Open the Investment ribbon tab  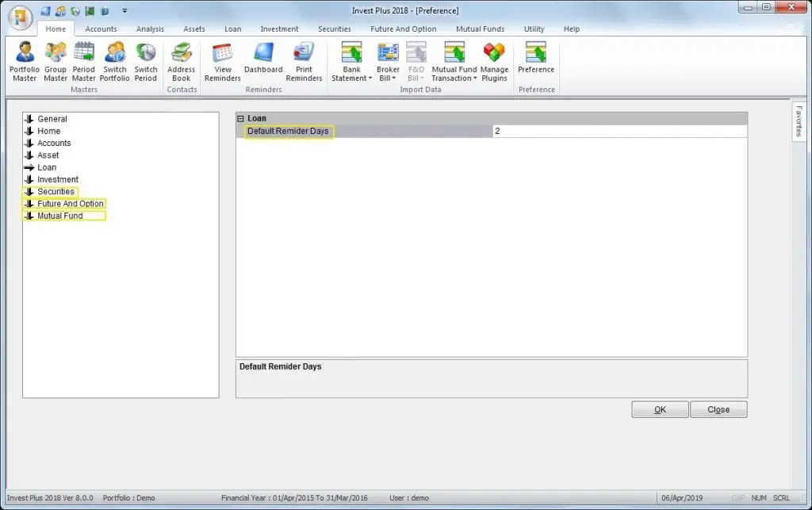[x=279, y=29]
